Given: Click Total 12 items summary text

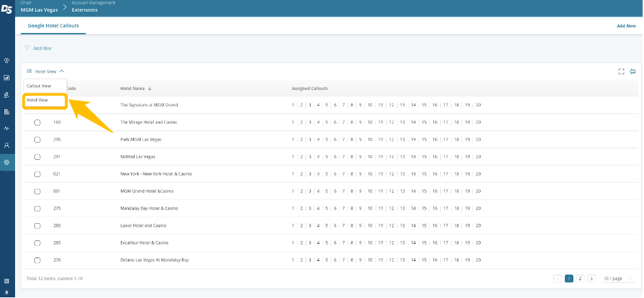Looking at the screenshot, I should [55, 279].
